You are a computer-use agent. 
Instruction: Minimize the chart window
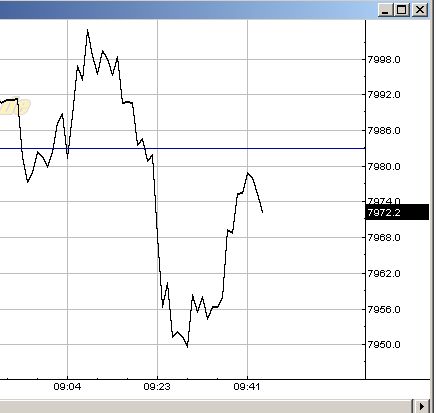pos(385,10)
